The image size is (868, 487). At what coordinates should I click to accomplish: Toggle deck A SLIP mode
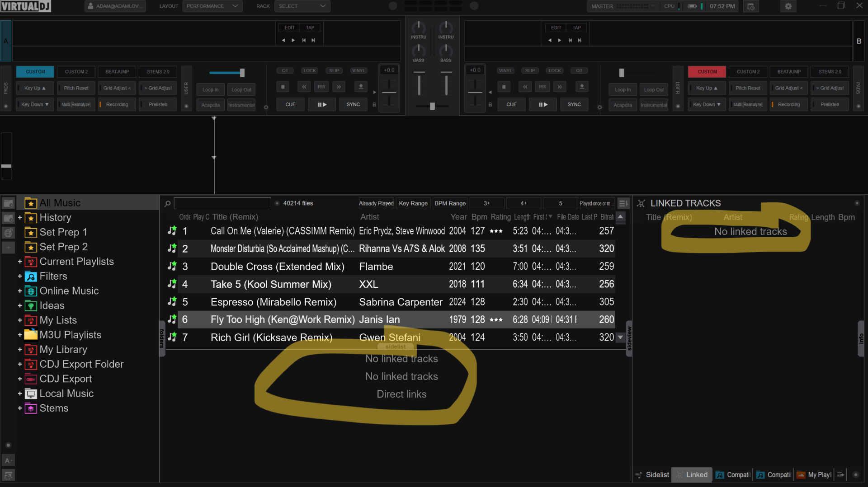pos(334,71)
